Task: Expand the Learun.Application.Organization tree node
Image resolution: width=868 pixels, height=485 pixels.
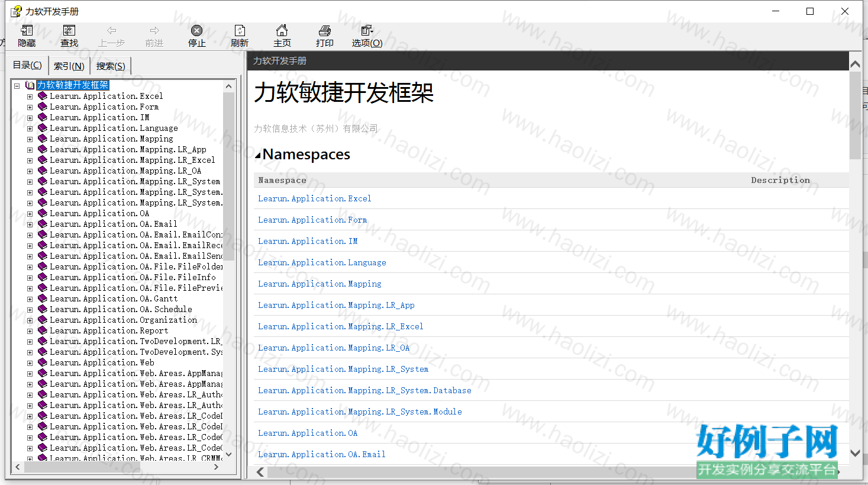Action: click(x=30, y=320)
